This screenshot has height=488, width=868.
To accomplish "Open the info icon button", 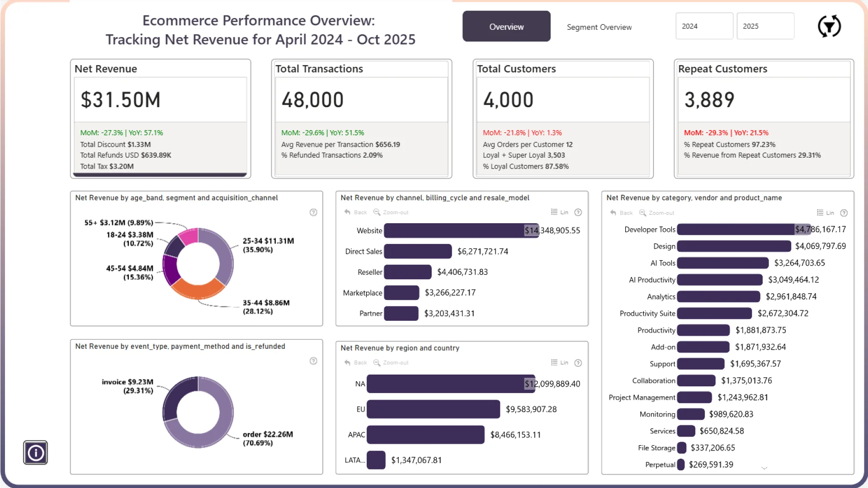I will [35, 452].
